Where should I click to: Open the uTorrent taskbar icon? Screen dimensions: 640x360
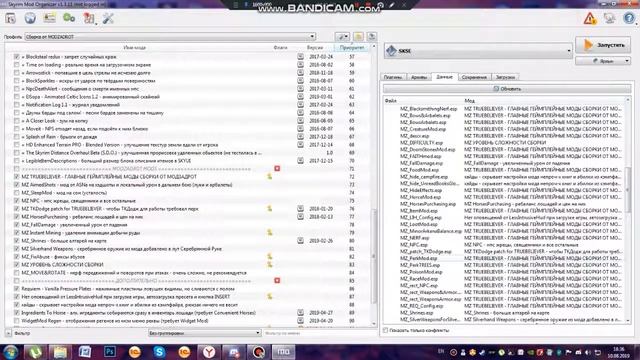click(36, 352)
